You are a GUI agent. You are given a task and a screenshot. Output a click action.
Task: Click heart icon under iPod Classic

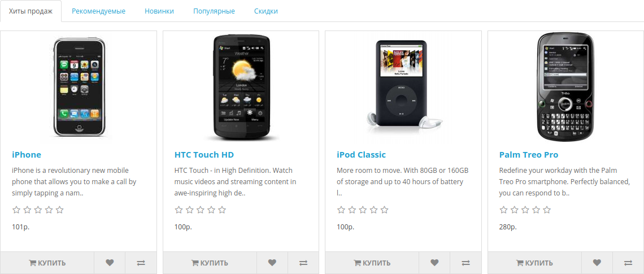coord(434,263)
